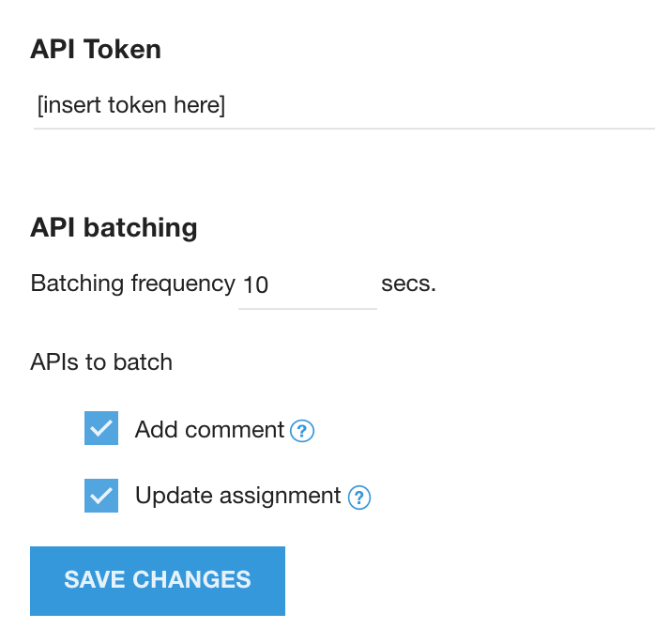Click the white checkmark in Add comment box
Screen dimensions: 655x644
(x=101, y=428)
